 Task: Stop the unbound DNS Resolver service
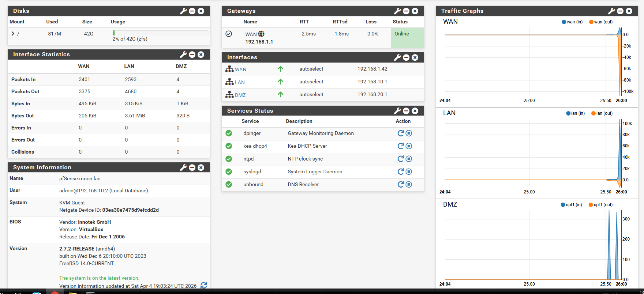(x=409, y=184)
